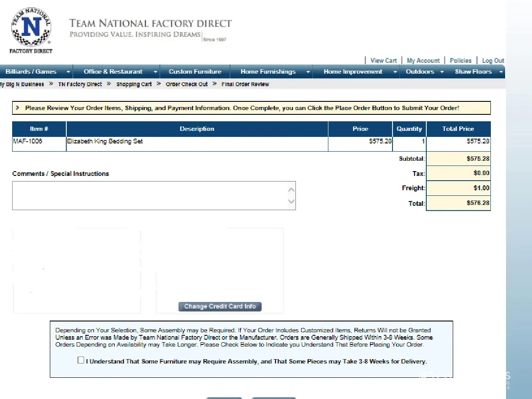The image size is (532, 399).
Task: Open the Shaw Floors dropdown arrow
Action: point(501,72)
